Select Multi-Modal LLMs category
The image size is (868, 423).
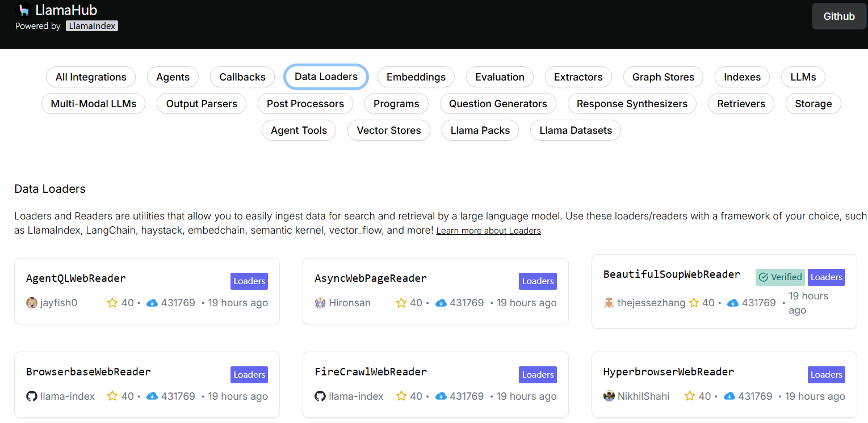click(94, 104)
